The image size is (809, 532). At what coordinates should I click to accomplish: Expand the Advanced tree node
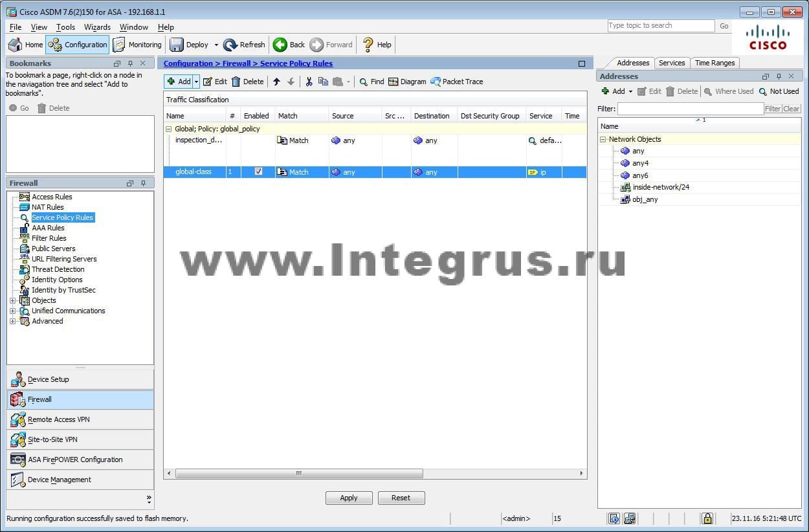12,321
